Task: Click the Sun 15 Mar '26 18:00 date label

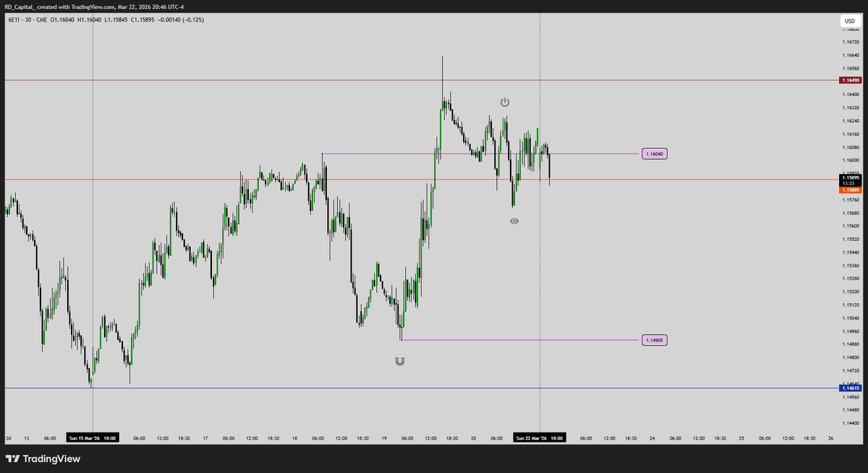Action: pos(93,438)
